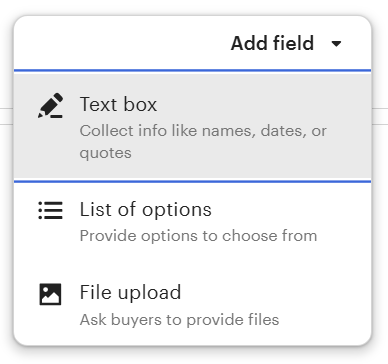Image resolution: width=388 pixels, height=364 pixels.
Task: Select the Text box pencil icon
Action: [50, 105]
